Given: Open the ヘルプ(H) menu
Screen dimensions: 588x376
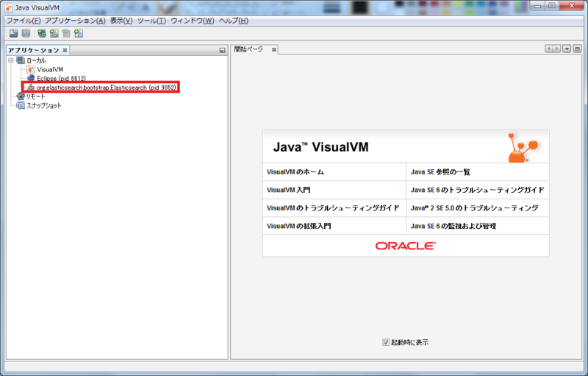Looking at the screenshot, I should [x=233, y=21].
